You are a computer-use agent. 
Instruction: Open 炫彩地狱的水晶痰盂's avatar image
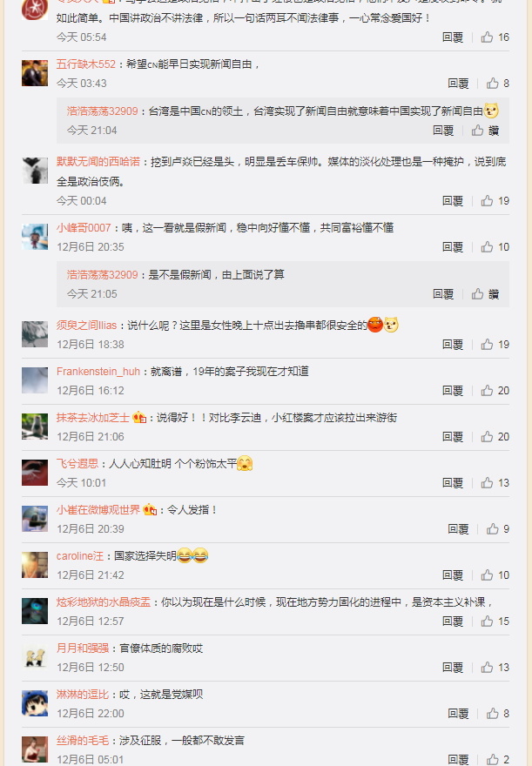[35, 611]
